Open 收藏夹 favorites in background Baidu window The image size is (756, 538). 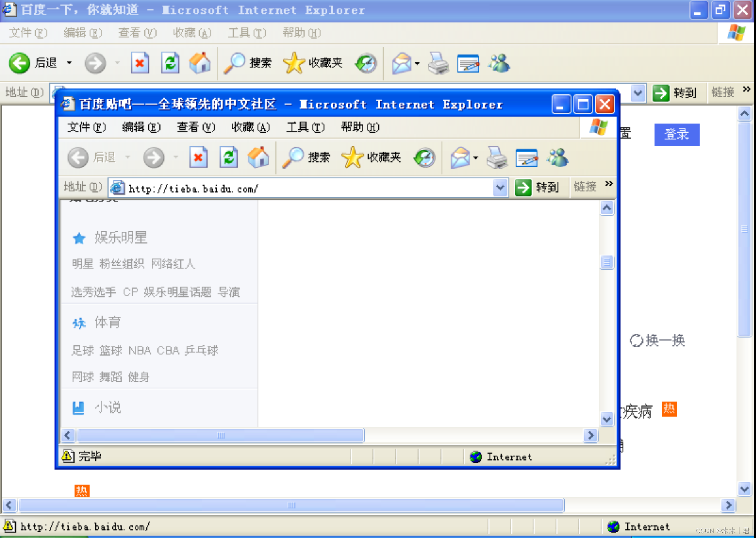(x=313, y=63)
